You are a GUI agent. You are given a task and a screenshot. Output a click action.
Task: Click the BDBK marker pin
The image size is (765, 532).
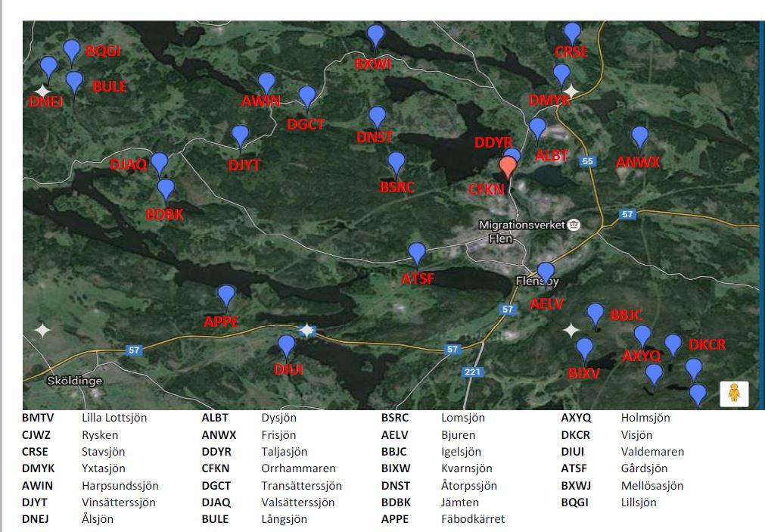(166, 190)
